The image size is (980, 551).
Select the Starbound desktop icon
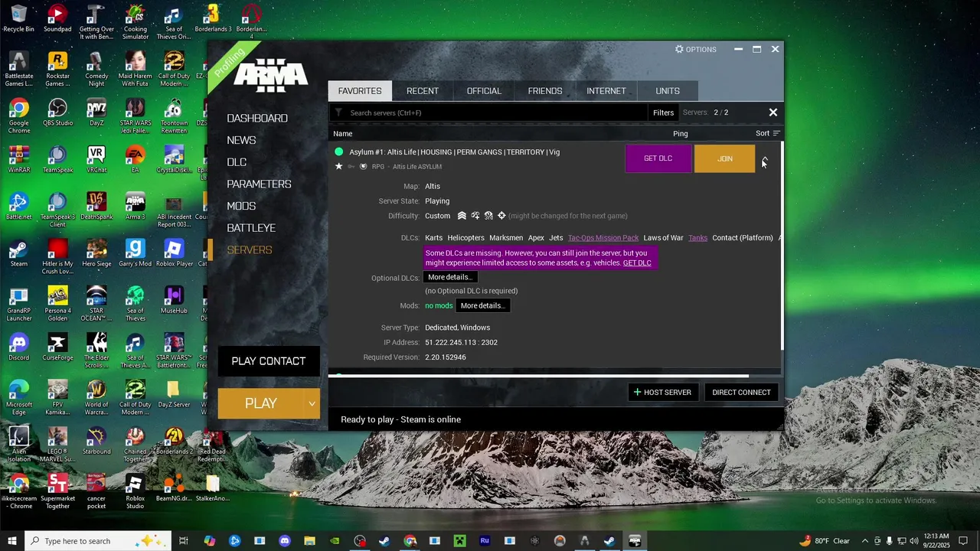(96, 440)
